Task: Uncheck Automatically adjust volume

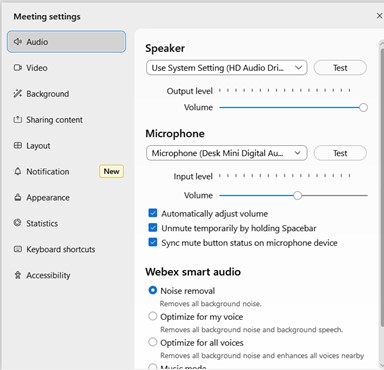Action: (x=153, y=213)
